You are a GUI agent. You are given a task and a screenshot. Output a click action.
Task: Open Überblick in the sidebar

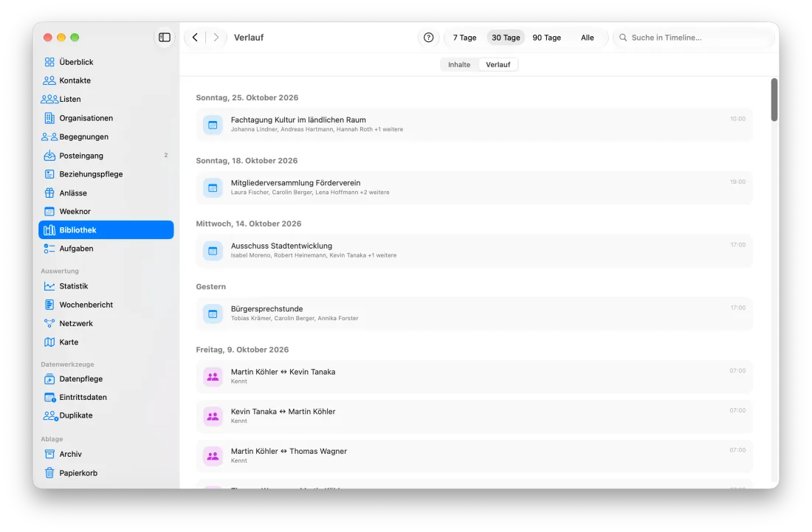[x=106, y=62]
